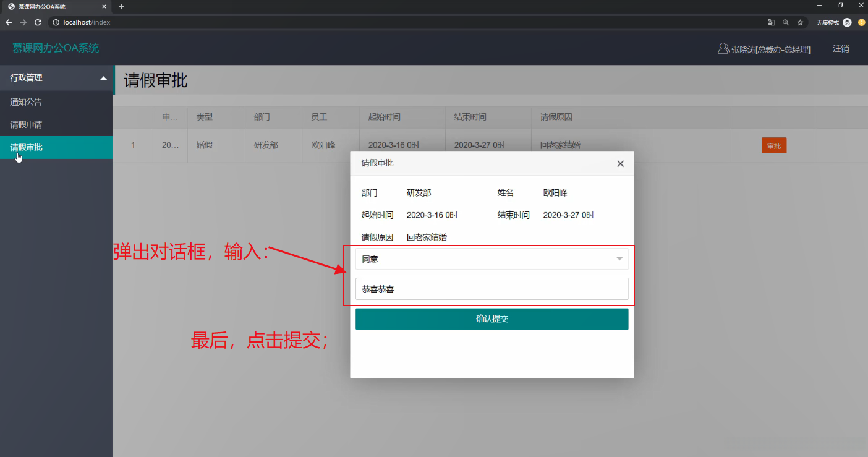Click the incognito mode icon
The width and height of the screenshot is (868, 457).
847,22
